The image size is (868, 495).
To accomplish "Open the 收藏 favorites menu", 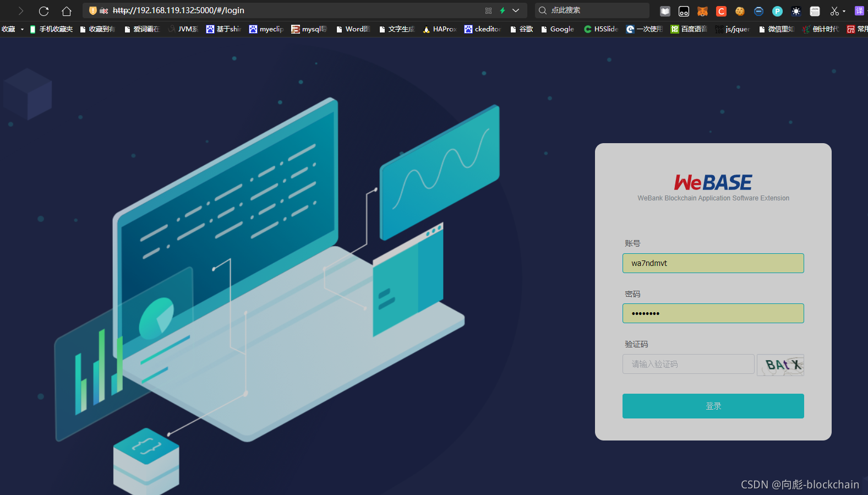I will pyautogui.click(x=8, y=29).
